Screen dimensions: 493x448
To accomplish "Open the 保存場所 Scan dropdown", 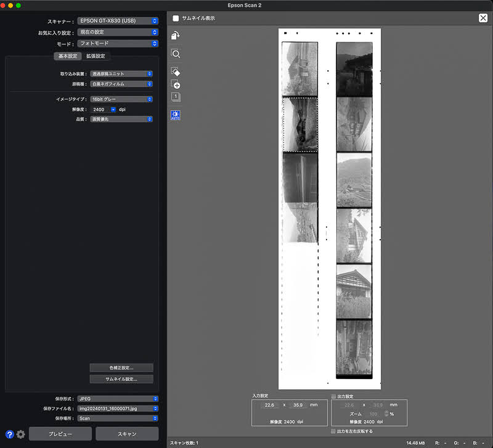I will click(x=118, y=418).
